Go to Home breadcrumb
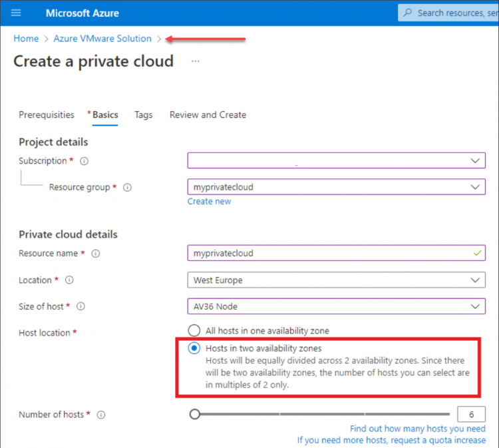The height and width of the screenshot is (448, 499). (x=26, y=39)
